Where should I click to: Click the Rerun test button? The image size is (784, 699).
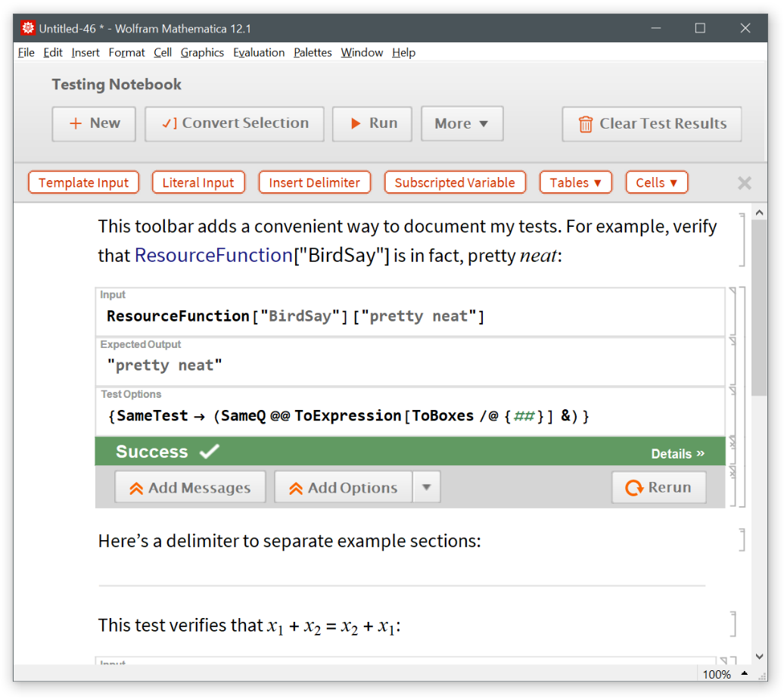point(658,488)
